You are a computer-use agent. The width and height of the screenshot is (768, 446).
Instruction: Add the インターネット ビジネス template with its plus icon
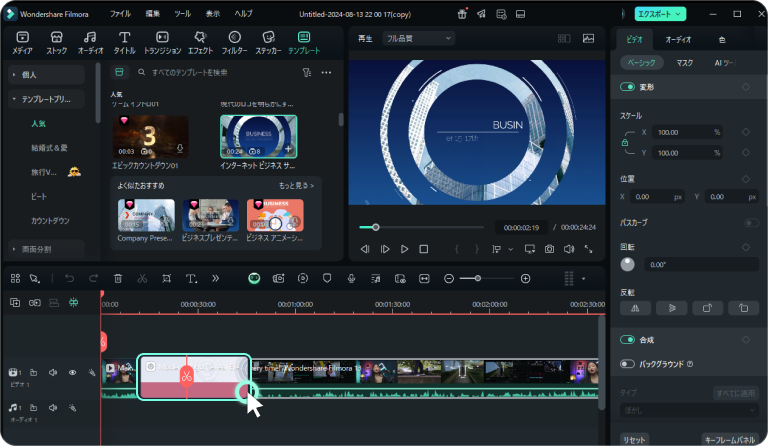tap(288, 149)
